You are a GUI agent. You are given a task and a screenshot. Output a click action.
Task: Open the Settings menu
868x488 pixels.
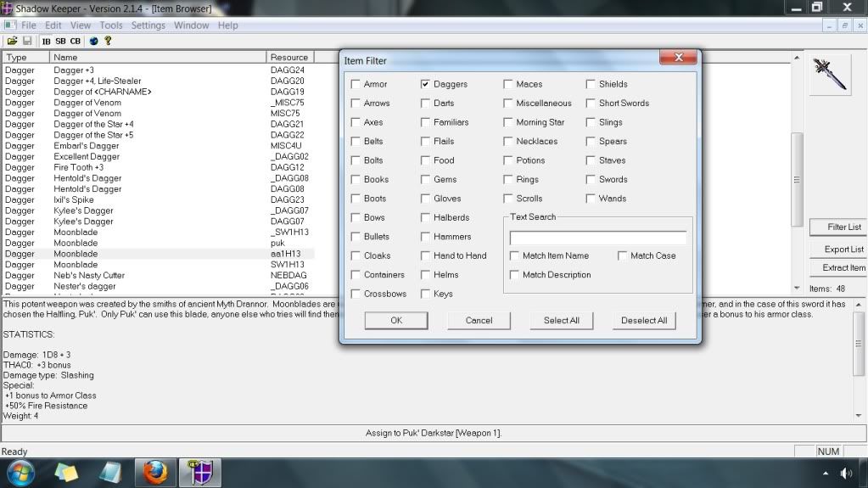pos(148,25)
